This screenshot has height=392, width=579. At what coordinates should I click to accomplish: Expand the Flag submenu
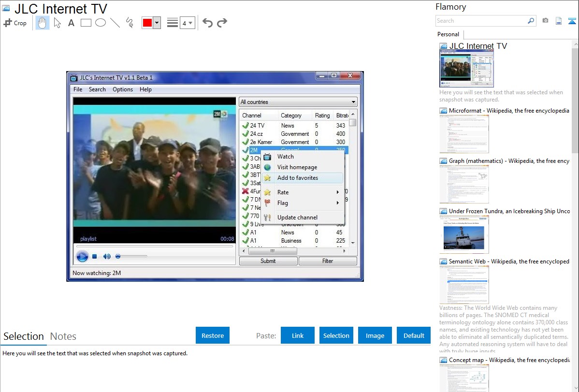303,203
